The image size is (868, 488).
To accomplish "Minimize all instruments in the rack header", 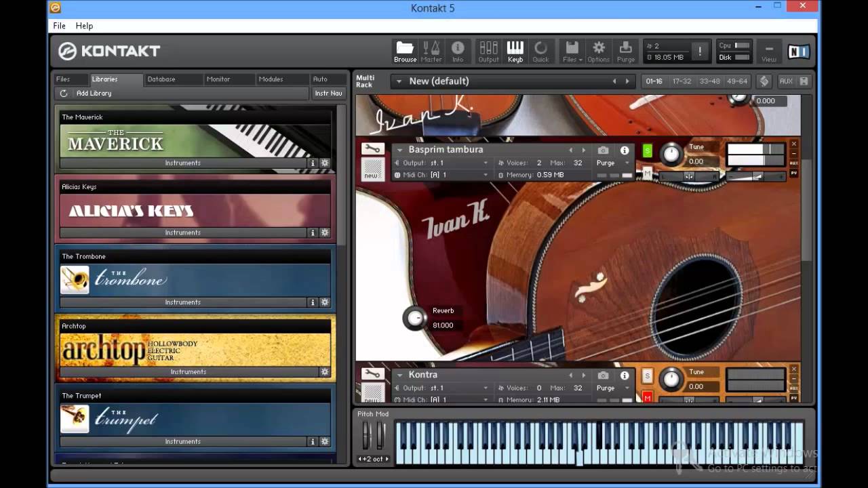I will [804, 81].
